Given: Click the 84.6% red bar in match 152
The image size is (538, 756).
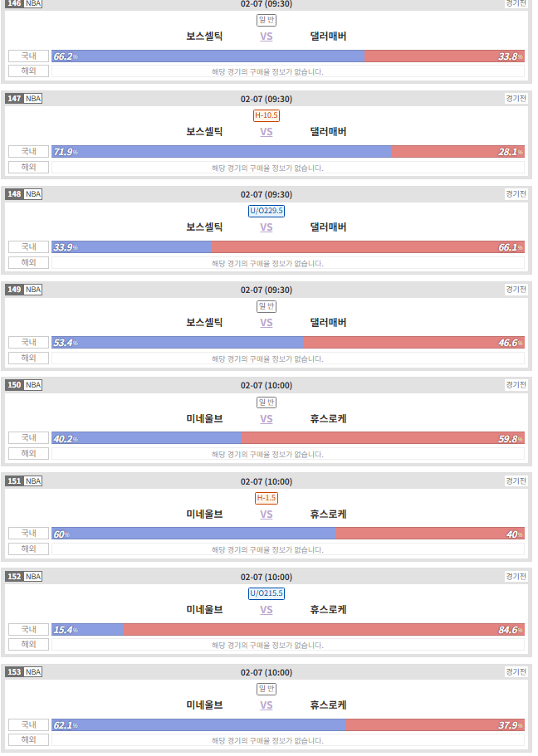Looking at the screenshot, I should [324, 629].
